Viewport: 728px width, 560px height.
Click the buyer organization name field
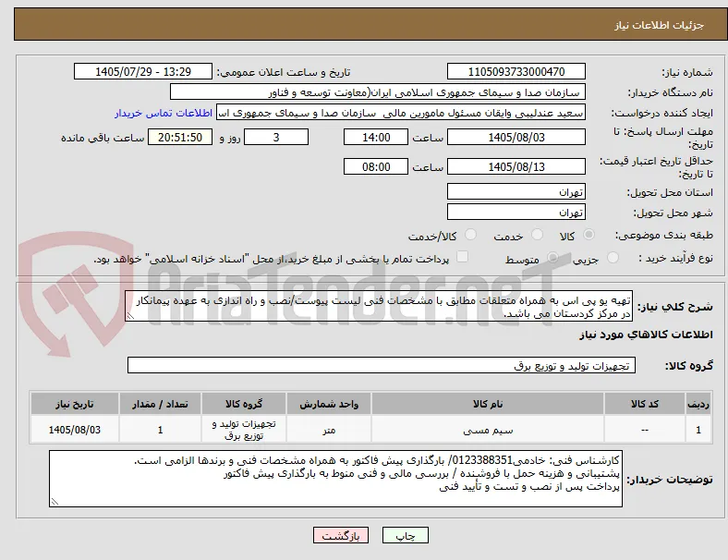tap(378, 91)
